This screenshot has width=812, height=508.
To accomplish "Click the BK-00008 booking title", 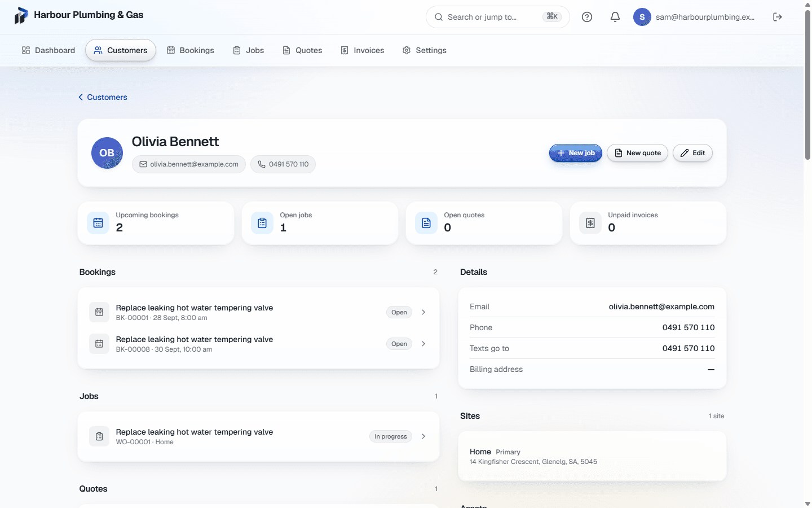I will click(195, 339).
